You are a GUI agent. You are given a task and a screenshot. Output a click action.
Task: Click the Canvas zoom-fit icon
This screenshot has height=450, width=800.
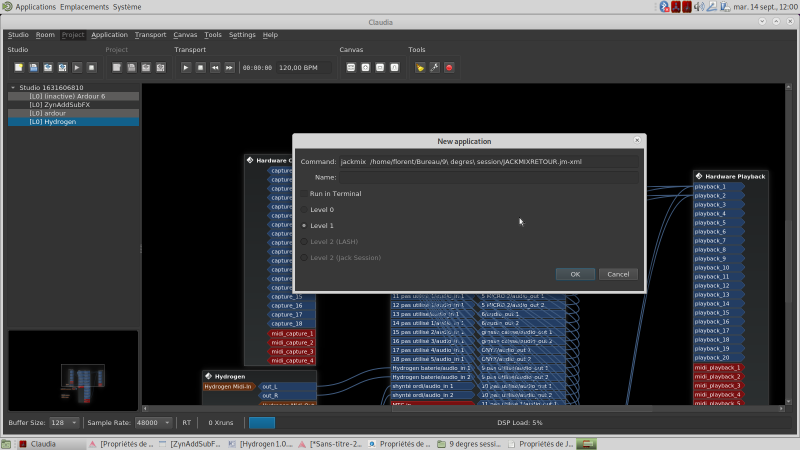coord(351,67)
